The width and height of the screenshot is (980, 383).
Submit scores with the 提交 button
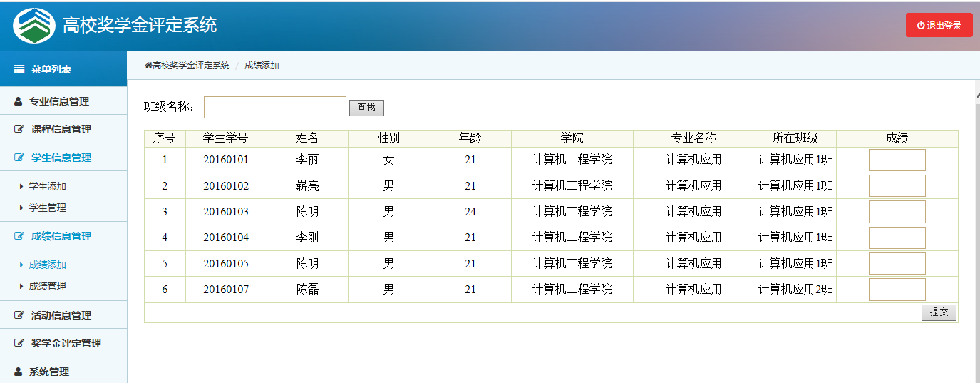pos(939,312)
